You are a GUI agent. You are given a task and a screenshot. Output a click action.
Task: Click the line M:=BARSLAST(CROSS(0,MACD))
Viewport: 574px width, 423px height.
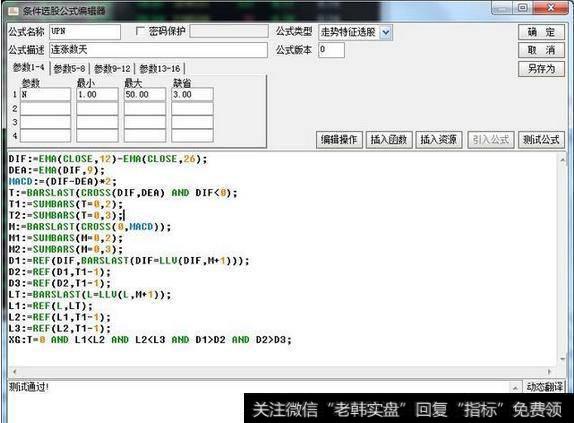point(90,227)
